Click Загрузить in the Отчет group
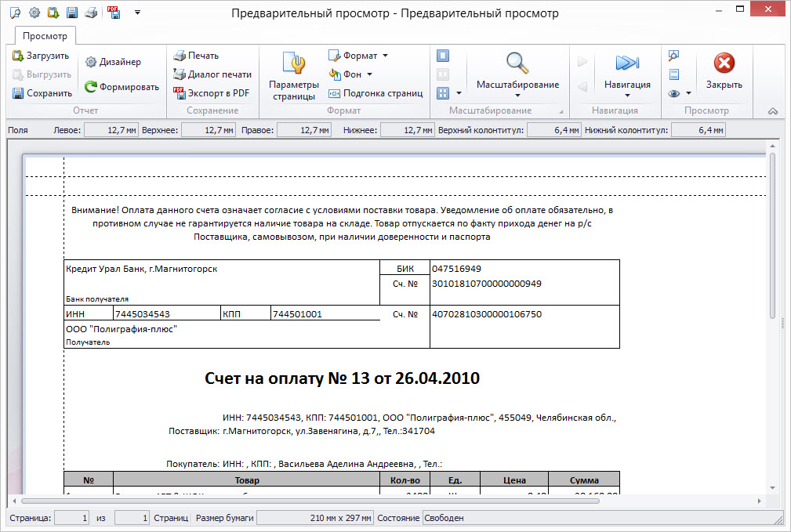 point(41,56)
